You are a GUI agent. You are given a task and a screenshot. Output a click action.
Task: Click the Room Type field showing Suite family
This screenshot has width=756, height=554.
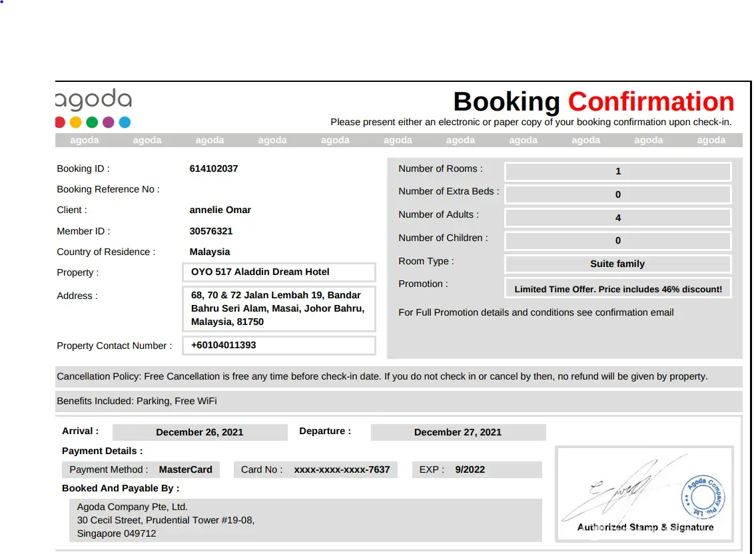[x=617, y=264]
